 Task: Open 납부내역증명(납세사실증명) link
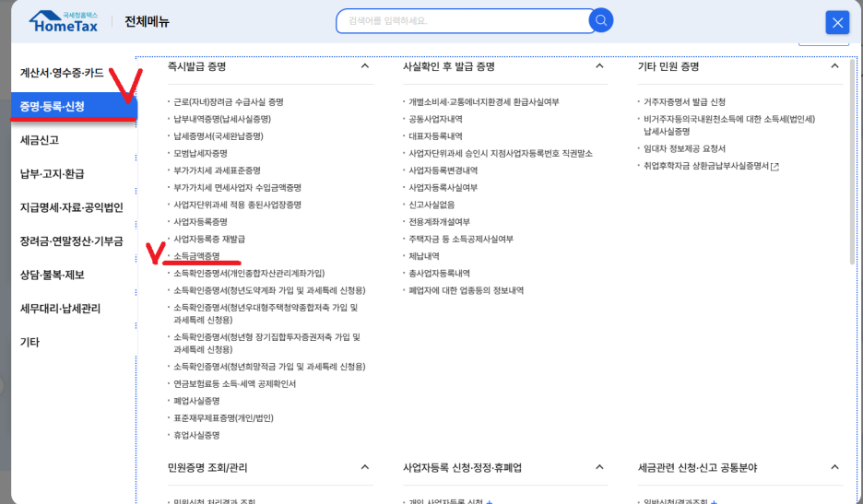(x=222, y=119)
